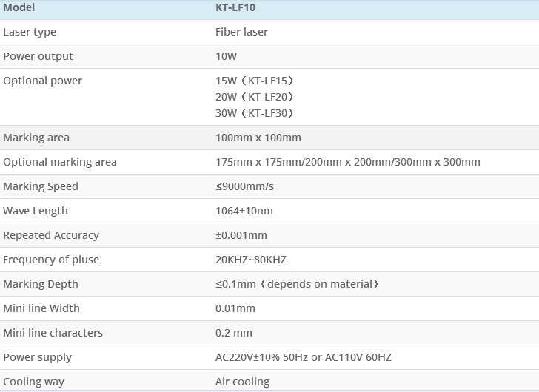Screen dimensions: 539x392
Task: Click the Model header label
Action: tap(19, 8)
